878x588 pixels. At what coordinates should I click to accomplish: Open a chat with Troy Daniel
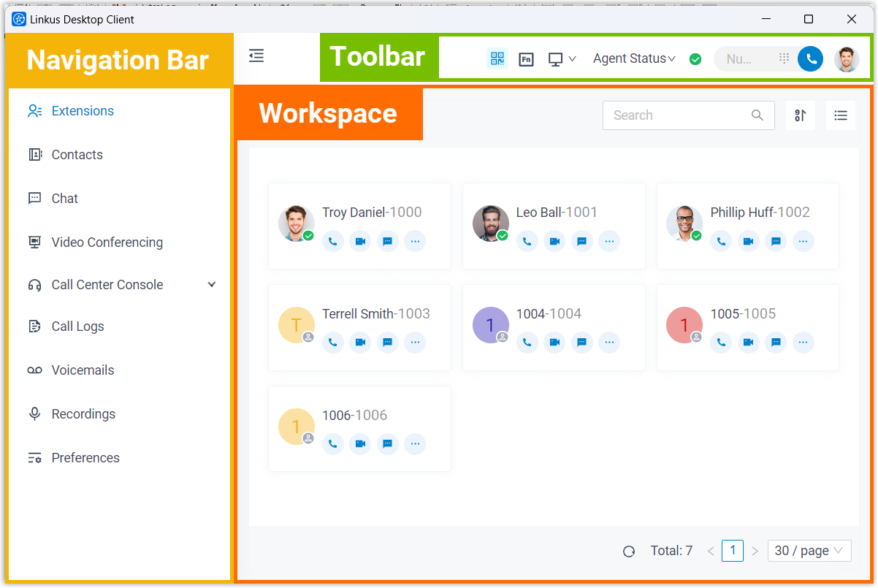tap(388, 241)
